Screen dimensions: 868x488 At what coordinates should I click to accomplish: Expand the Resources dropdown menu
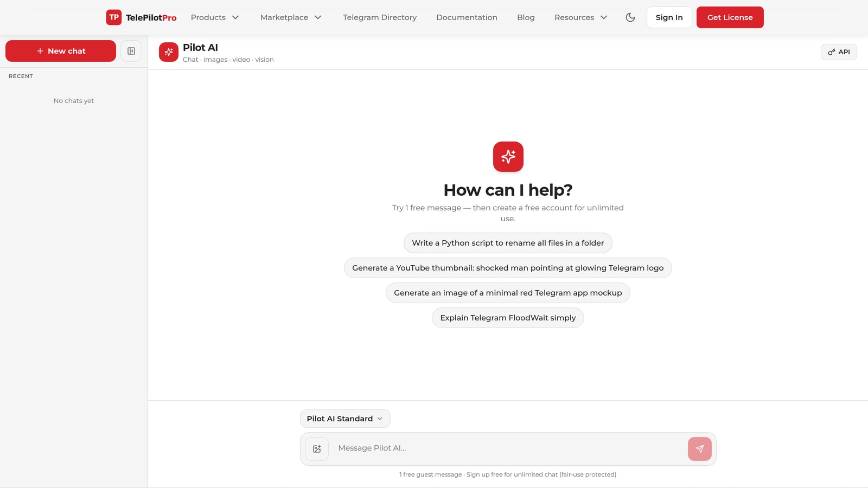581,17
